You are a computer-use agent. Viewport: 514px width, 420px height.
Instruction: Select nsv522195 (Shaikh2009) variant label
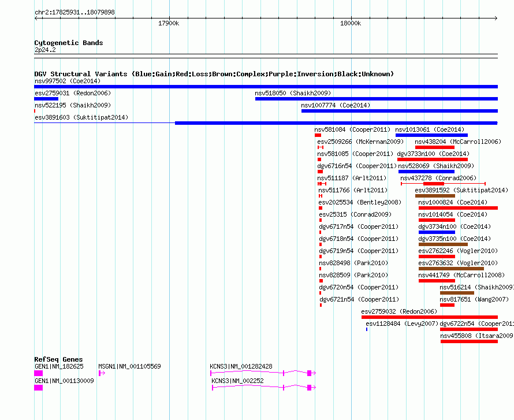click(x=73, y=105)
